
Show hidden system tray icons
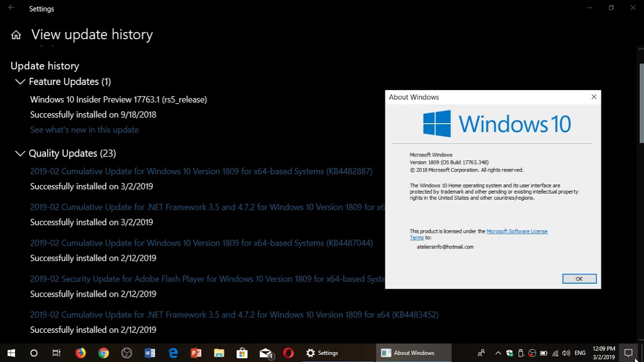498,353
